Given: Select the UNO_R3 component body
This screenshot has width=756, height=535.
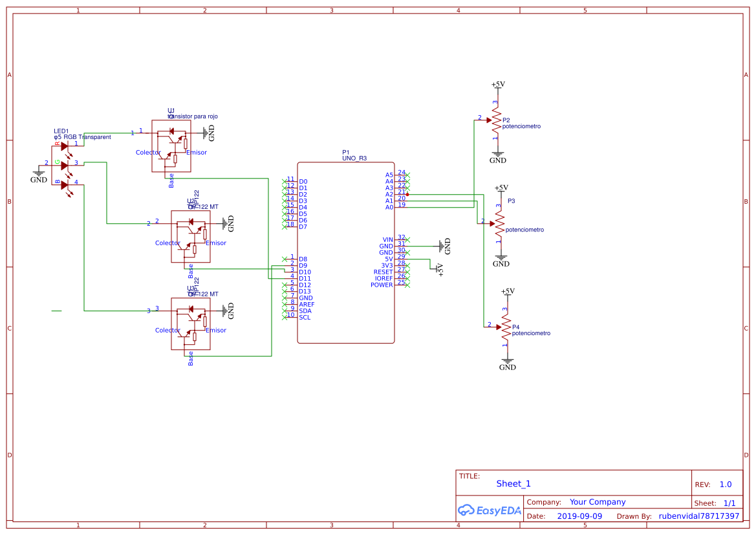Looking at the screenshot, I should pyautogui.click(x=346, y=253).
